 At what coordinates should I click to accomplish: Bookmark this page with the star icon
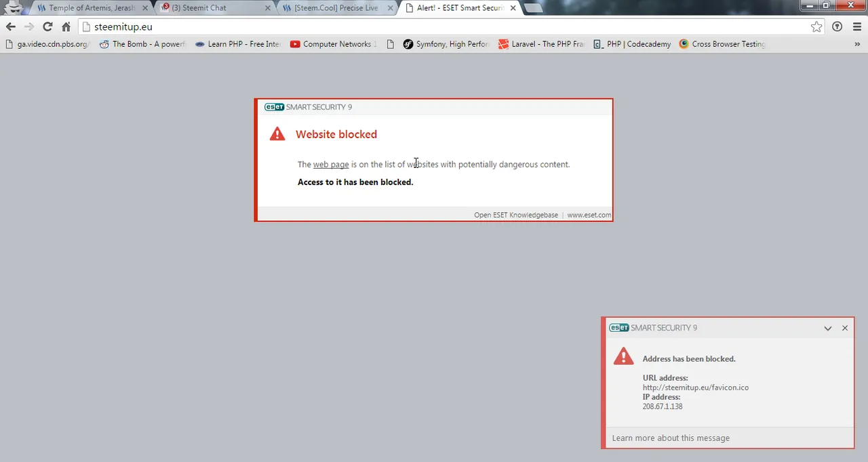(x=816, y=27)
